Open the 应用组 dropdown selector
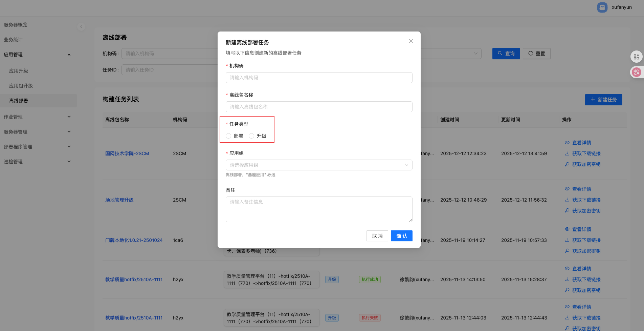 [319, 165]
